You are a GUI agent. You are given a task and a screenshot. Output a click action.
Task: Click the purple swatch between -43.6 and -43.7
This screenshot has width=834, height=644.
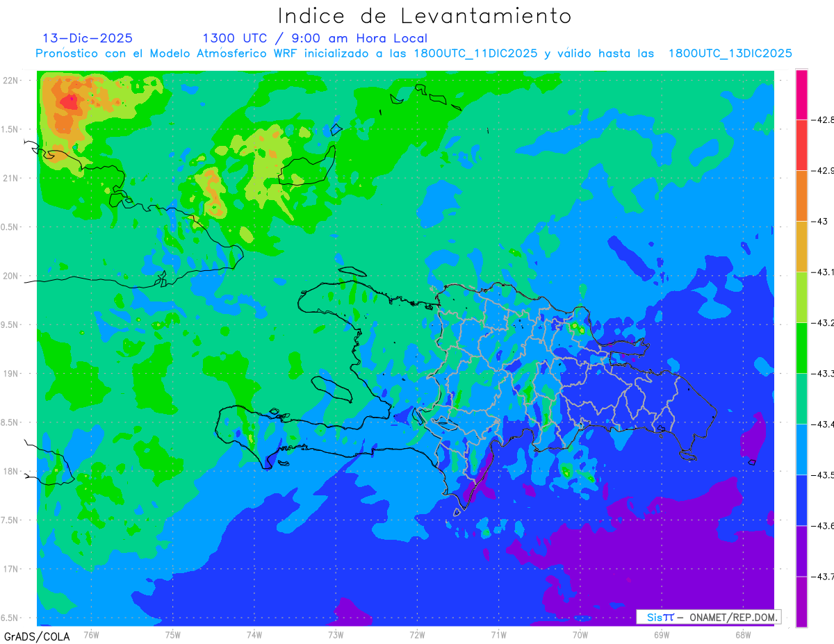point(801,550)
